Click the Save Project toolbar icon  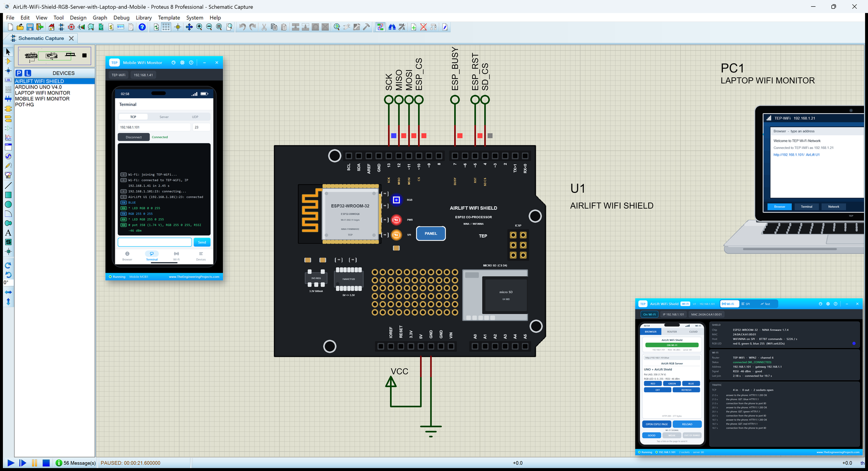coord(30,27)
